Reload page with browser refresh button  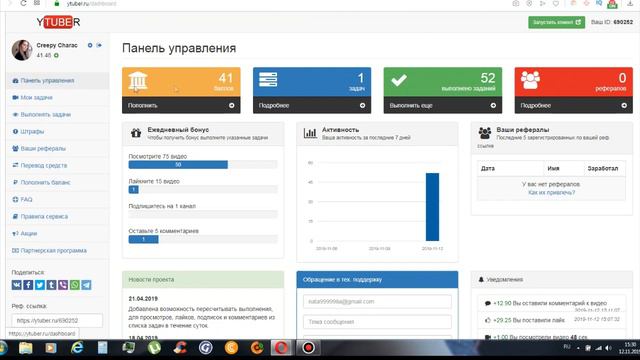coord(23,3)
